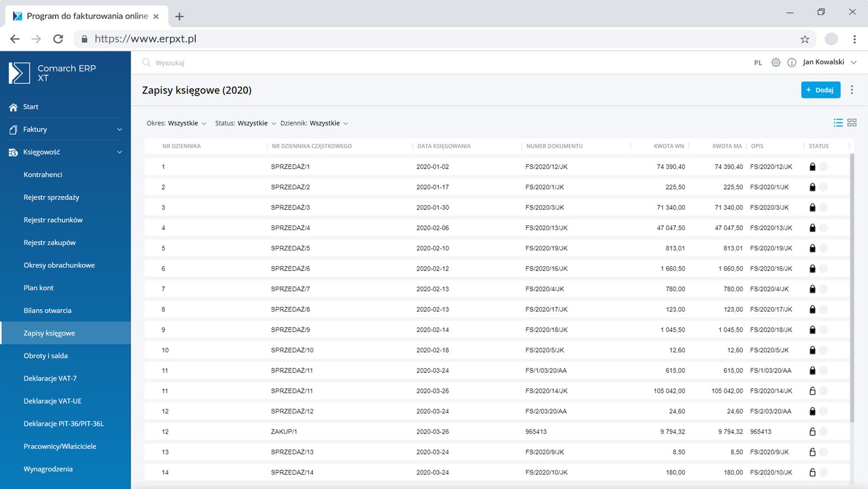The image size is (868, 489).
Task: Reload the page in browser
Action: pos(58,39)
